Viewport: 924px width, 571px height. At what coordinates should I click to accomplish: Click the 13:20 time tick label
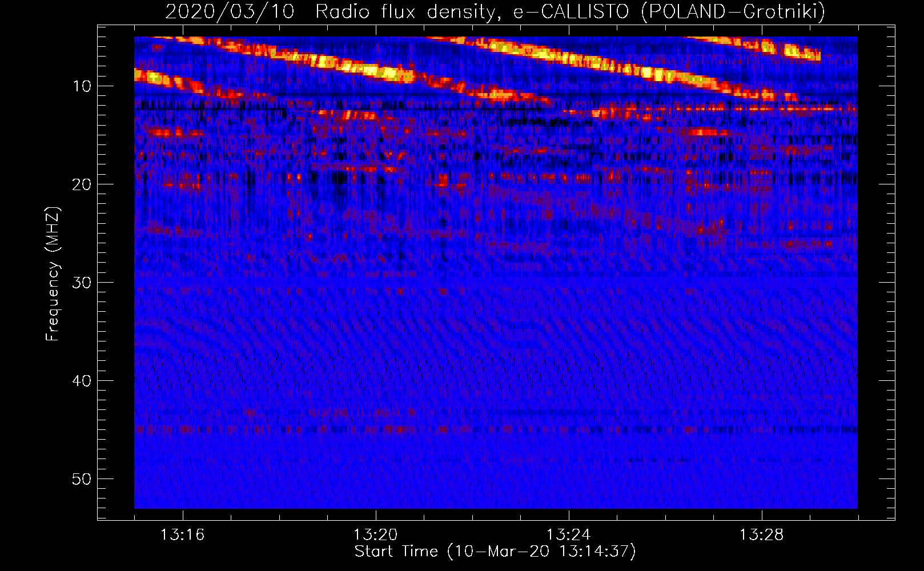pos(375,535)
